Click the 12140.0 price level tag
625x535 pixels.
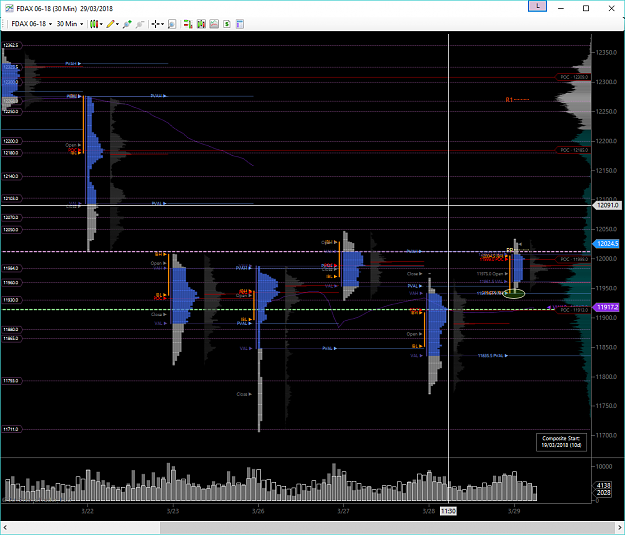coord(11,176)
